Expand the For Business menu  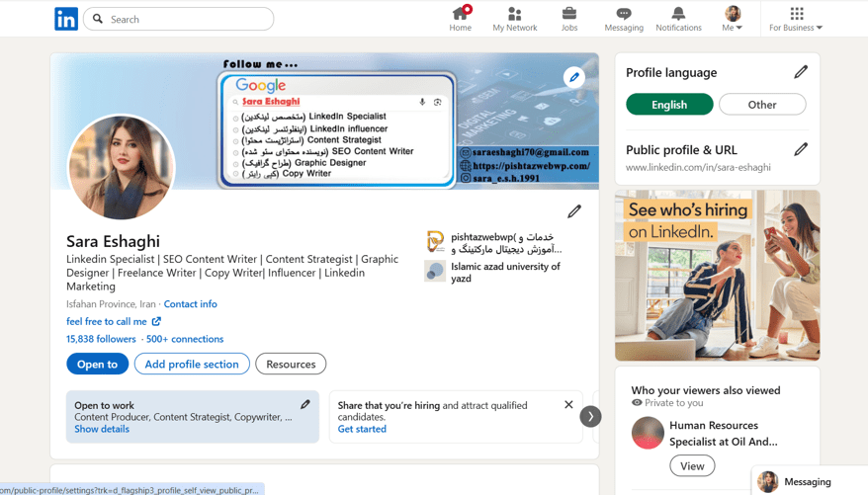pyautogui.click(x=796, y=19)
